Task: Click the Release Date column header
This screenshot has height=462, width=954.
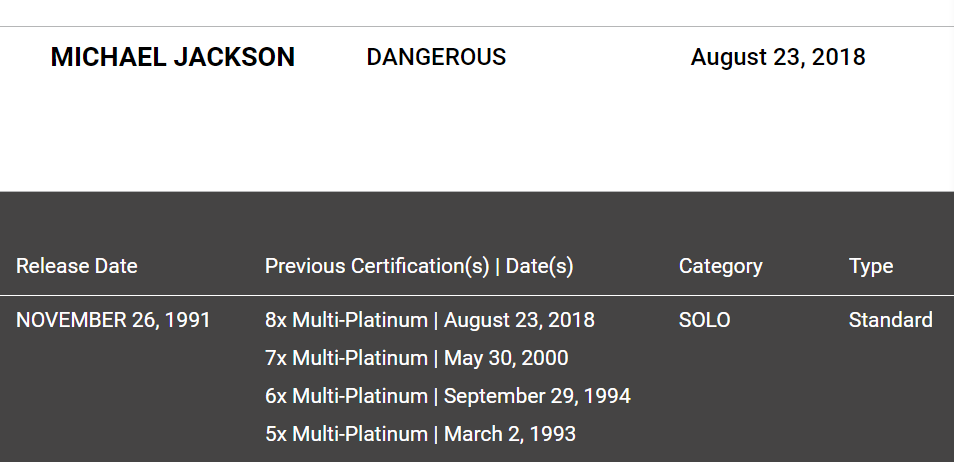Action: (x=77, y=266)
